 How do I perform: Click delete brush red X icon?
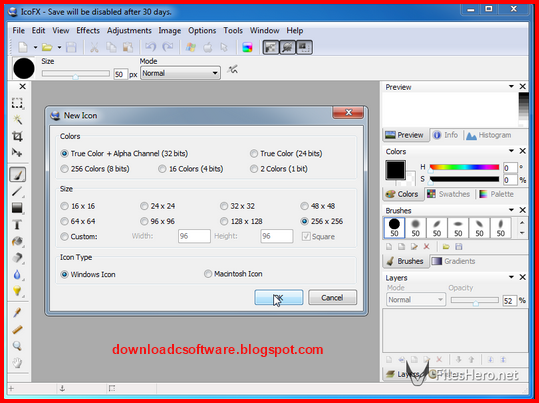pyautogui.click(x=427, y=247)
